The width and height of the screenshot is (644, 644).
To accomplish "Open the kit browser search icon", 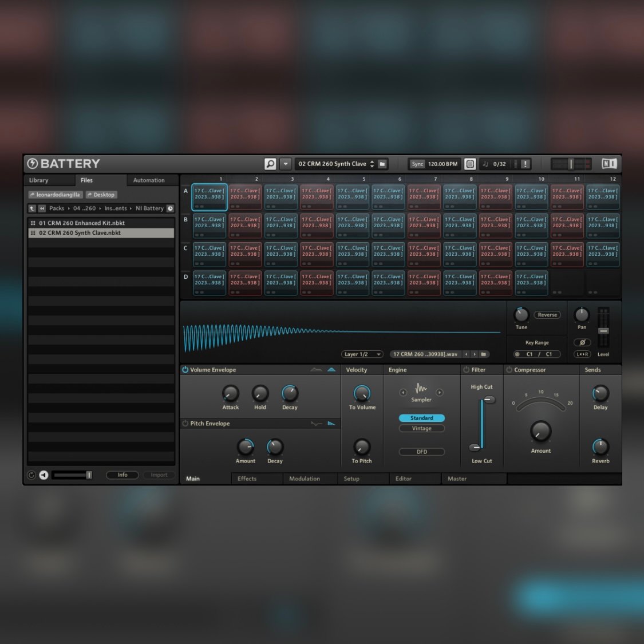I will coord(270,164).
